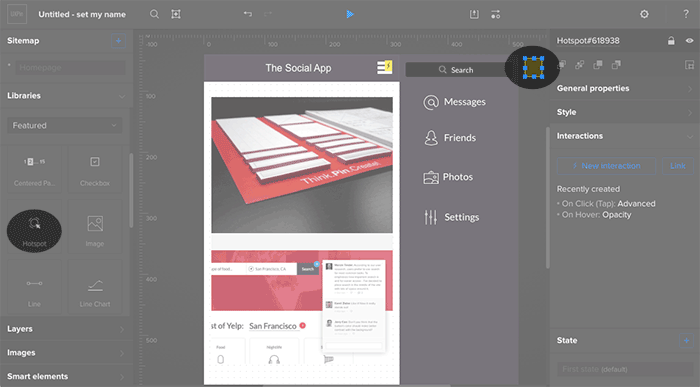Select the Think.Pin.Create hero image
The height and width of the screenshot is (387, 700).
click(302, 165)
